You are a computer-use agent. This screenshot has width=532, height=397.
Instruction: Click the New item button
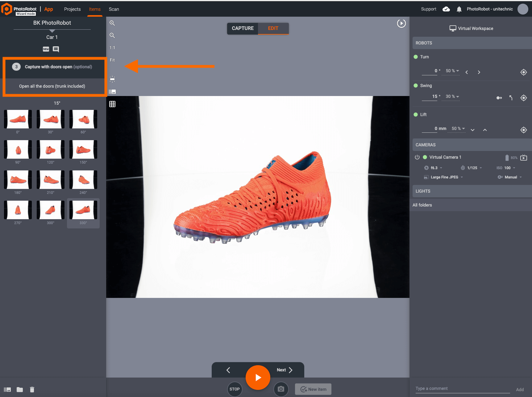[x=313, y=389]
